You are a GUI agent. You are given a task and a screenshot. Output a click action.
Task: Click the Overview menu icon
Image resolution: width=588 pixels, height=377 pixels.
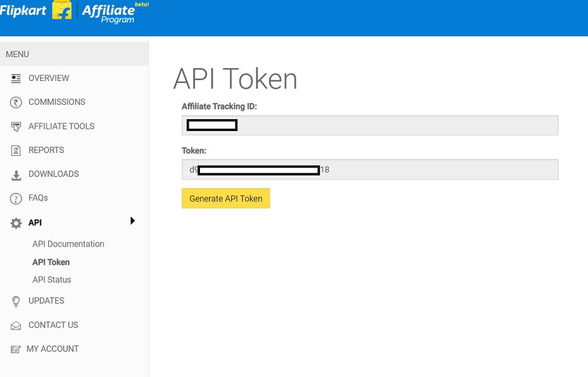click(x=15, y=79)
